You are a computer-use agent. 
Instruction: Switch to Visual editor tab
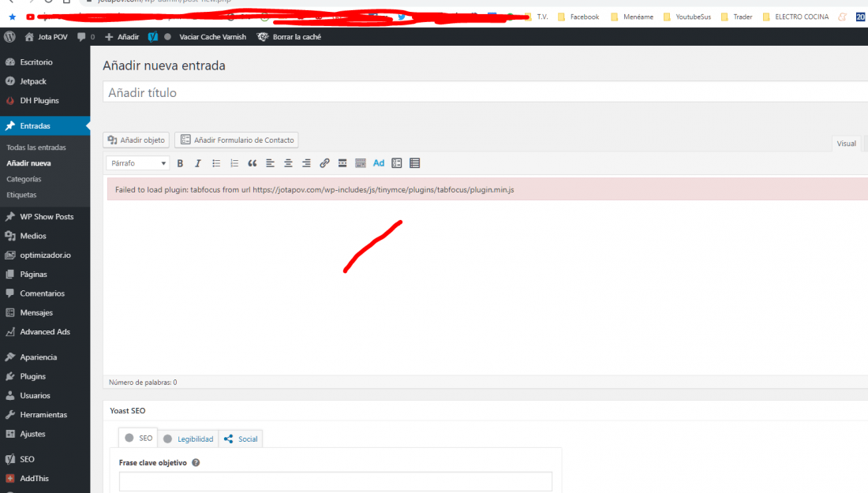846,144
